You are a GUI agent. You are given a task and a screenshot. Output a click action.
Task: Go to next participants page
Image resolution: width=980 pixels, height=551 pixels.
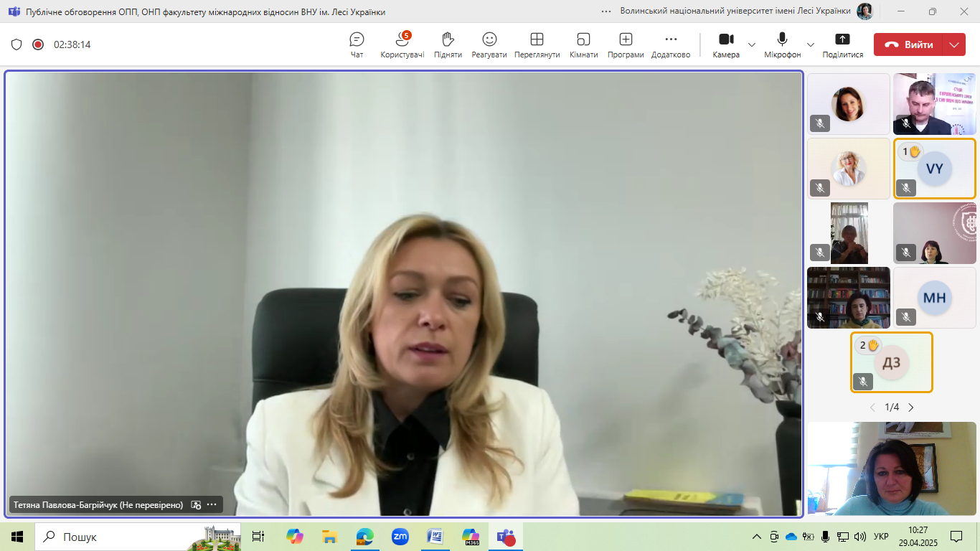point(911,408)
